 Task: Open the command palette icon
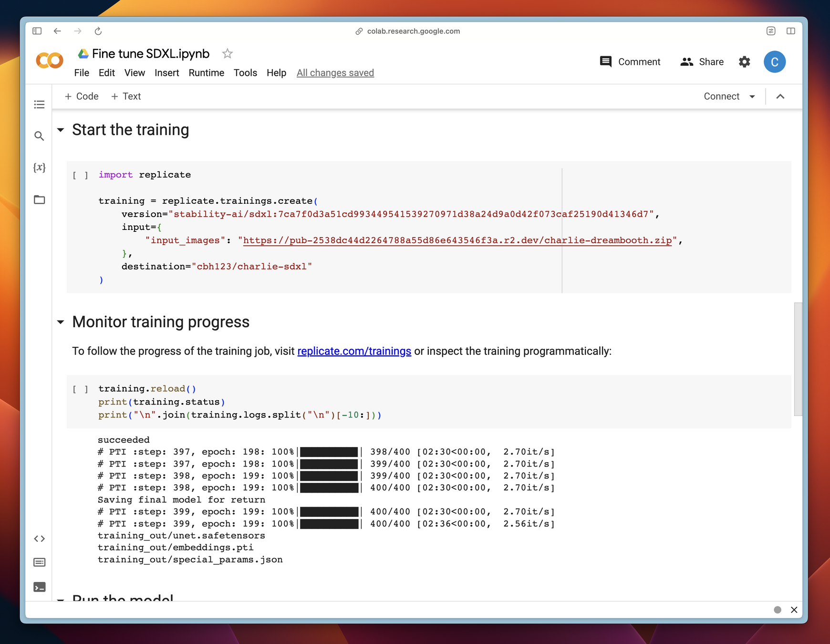(x=39, y=562)
